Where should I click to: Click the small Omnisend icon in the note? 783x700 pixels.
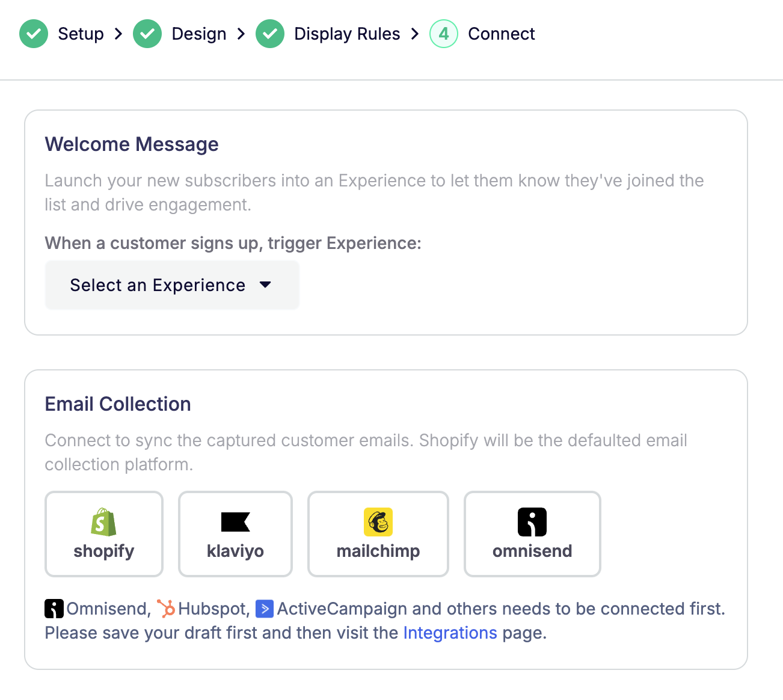tap(54, 609)
